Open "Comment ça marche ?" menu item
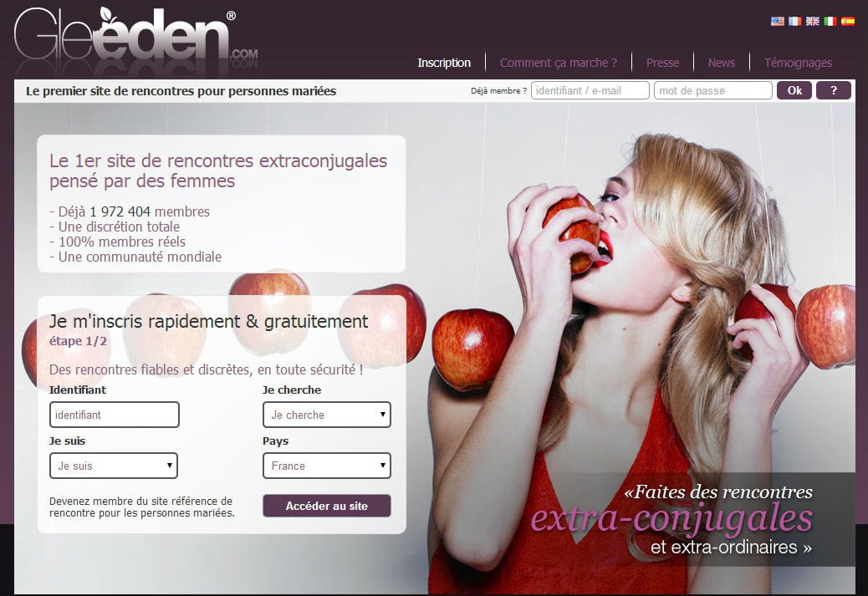The image size is (868, 596). (x=558, y=63)
